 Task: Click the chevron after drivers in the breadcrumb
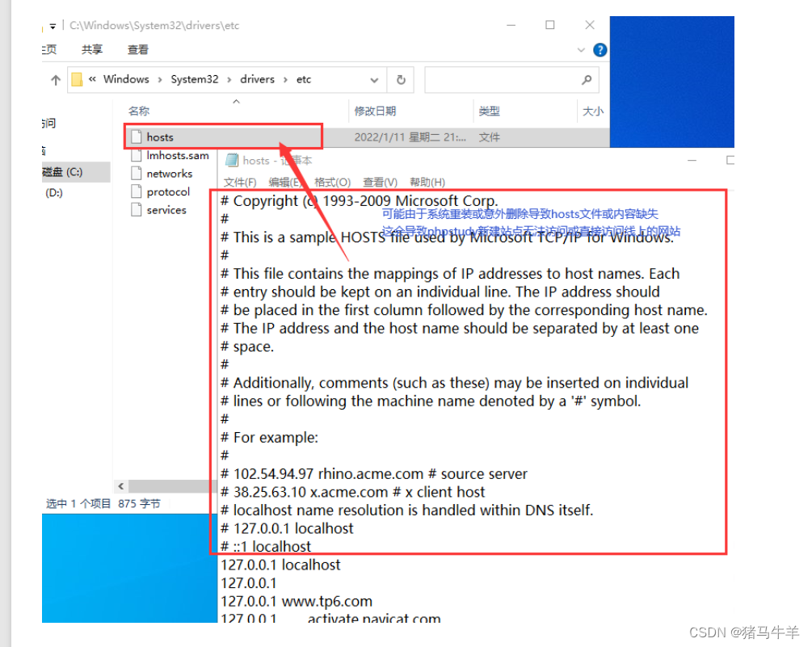tap(285, 80)
